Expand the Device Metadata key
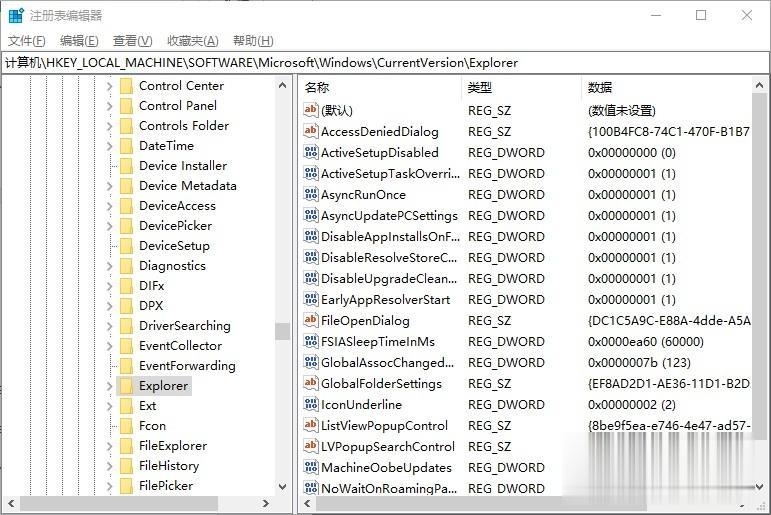Image resolution: width=771 pixels, height=515 pixels. click(109, 186)
